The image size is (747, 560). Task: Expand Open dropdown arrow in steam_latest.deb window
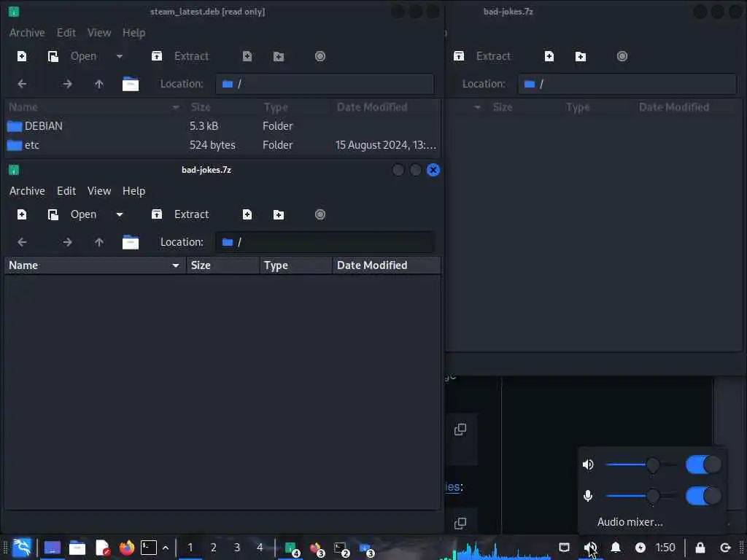point(120,56)
